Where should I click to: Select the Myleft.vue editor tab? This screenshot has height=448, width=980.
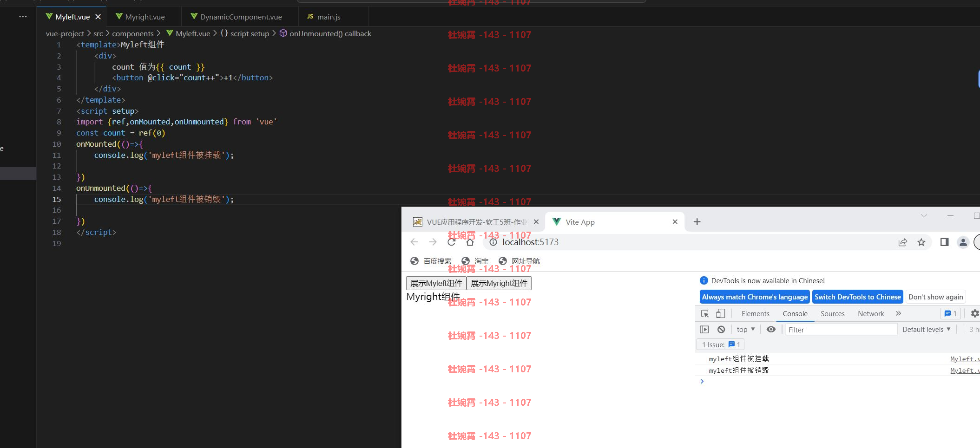point(72,17)
